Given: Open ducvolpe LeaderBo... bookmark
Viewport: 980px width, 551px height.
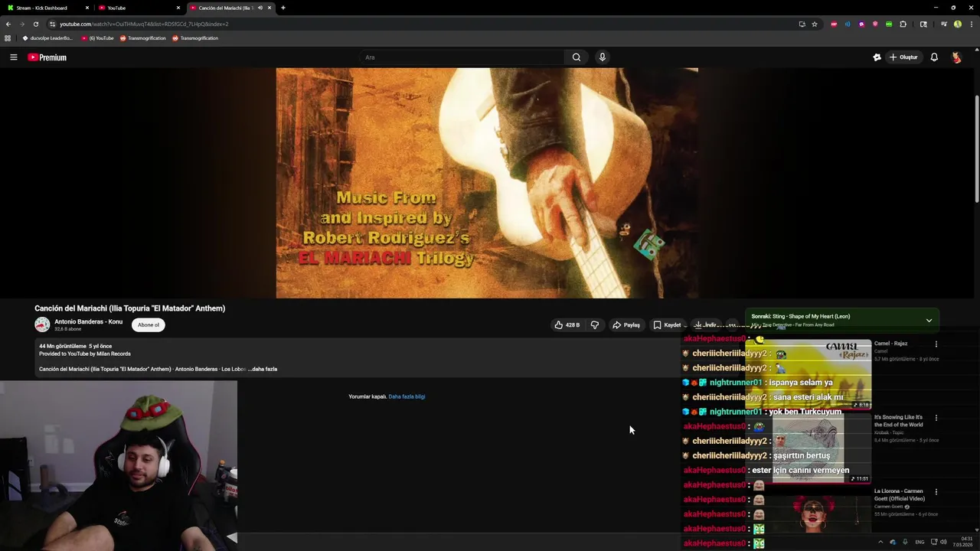Looking at the screenshot, I should 47,38.
